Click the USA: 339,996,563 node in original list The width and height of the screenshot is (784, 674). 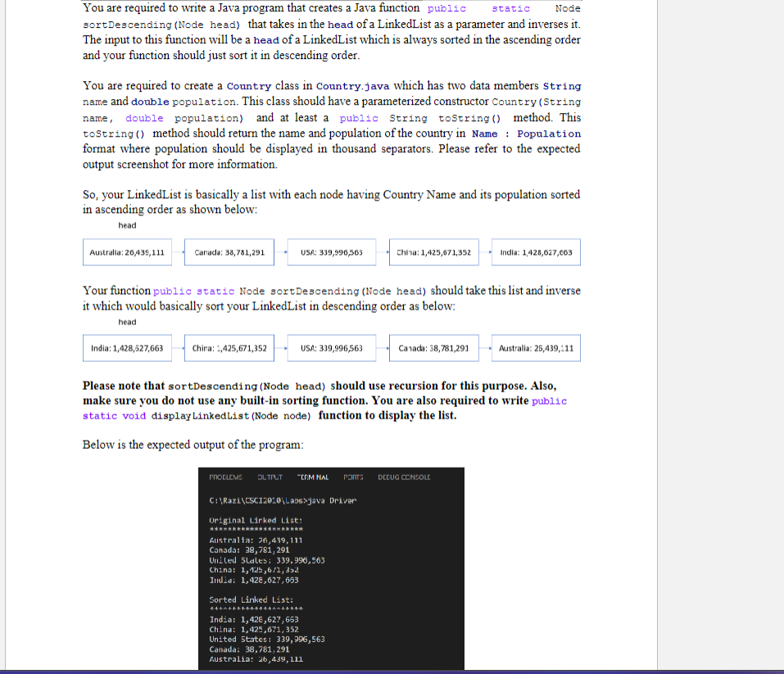coord(331,252)
